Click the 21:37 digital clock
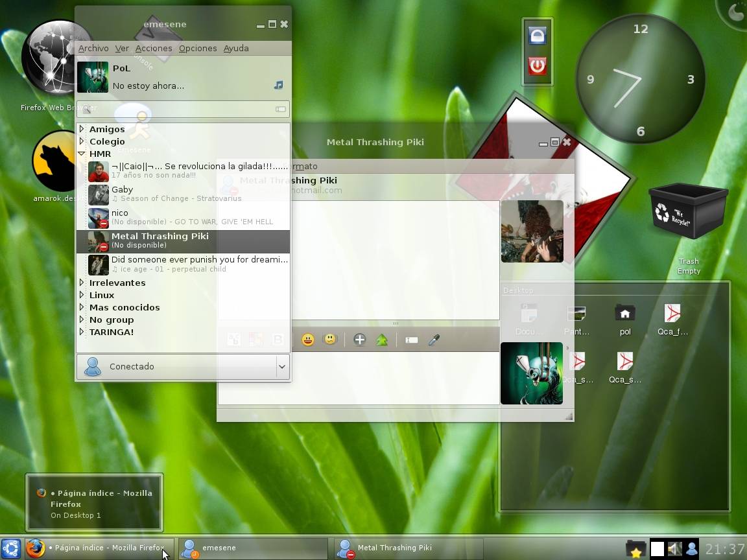Viewport: 747px width, 560px height. coord(724,549)
